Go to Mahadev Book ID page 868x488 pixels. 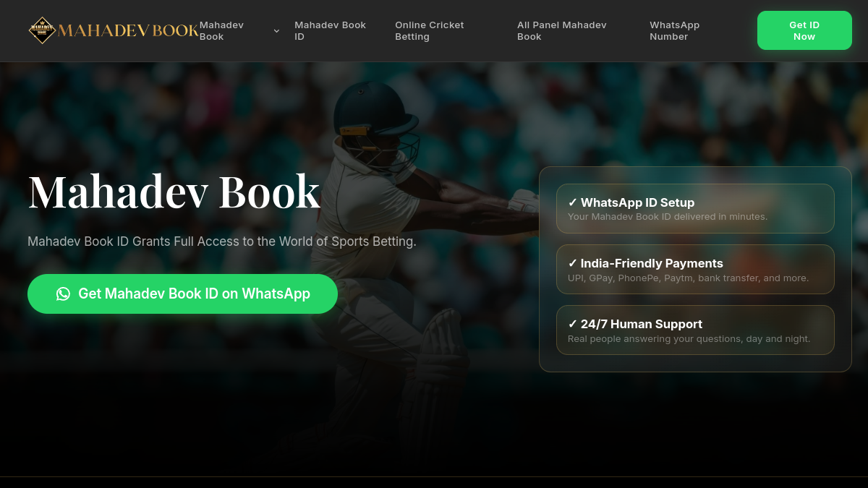[331, 30]
